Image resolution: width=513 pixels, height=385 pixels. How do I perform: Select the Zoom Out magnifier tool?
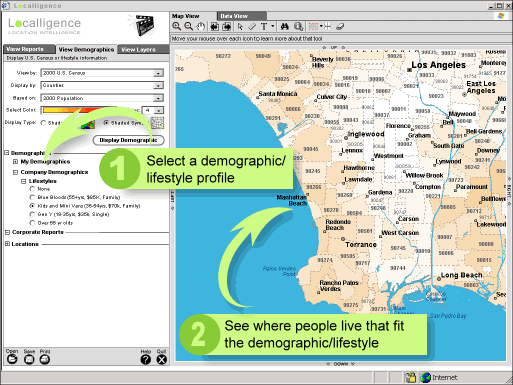[x=189, y=26]
